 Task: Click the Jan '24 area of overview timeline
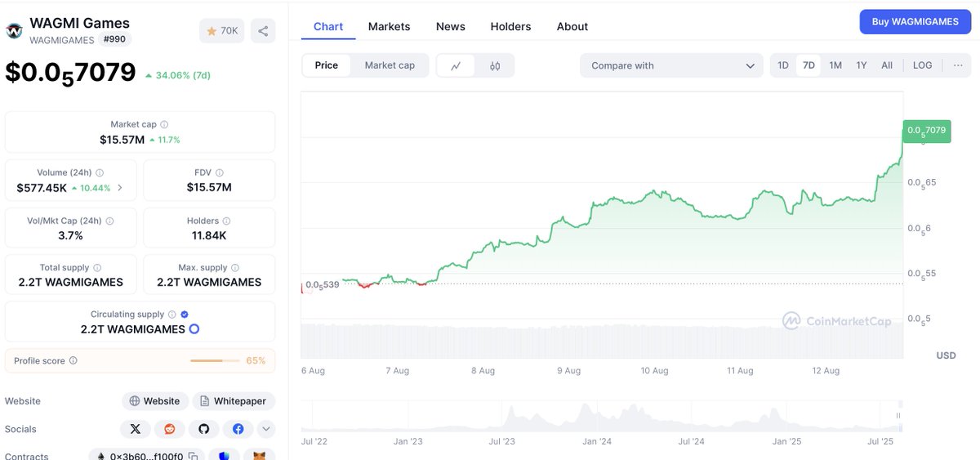point(597,441)
